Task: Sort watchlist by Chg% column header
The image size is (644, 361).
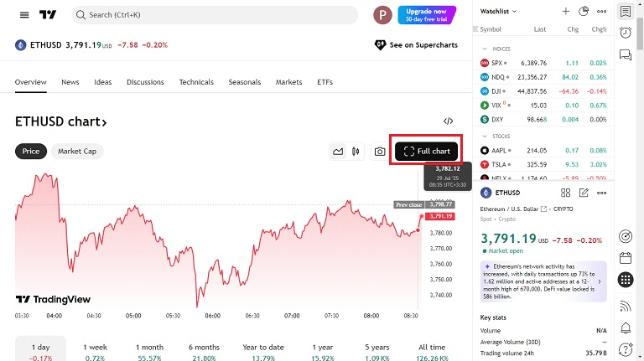Action: [599, 29]
